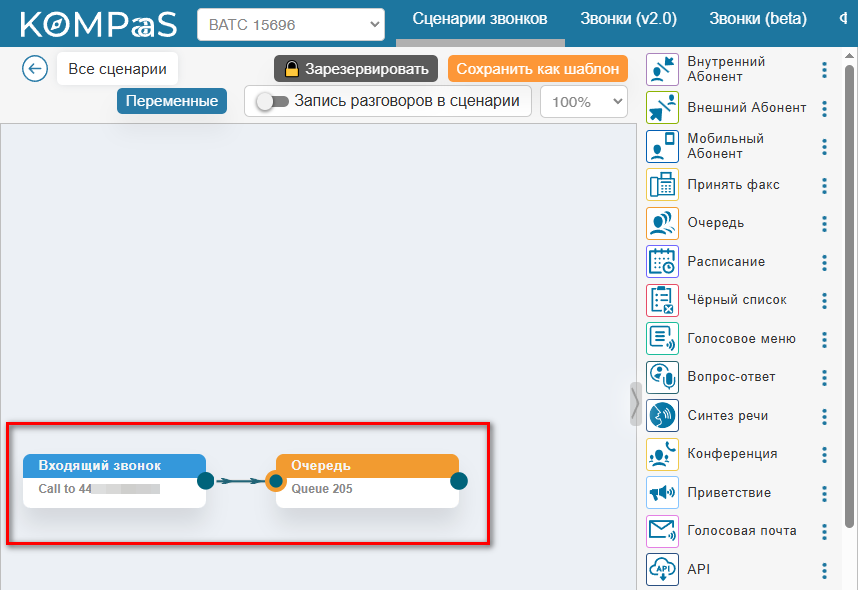The width and height of the screenshot is (858, 590).
Task: Click Сохранить как шаблон button
Action: [x=537, y=69]
